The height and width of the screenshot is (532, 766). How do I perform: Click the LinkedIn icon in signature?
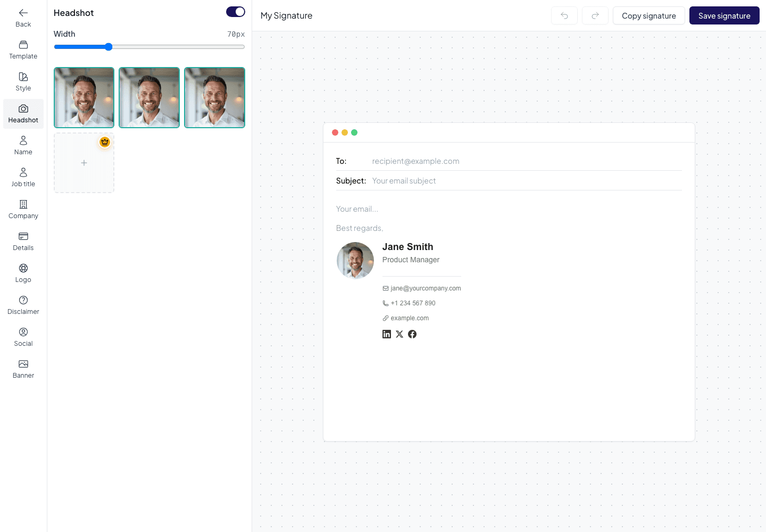coord(387,334)
